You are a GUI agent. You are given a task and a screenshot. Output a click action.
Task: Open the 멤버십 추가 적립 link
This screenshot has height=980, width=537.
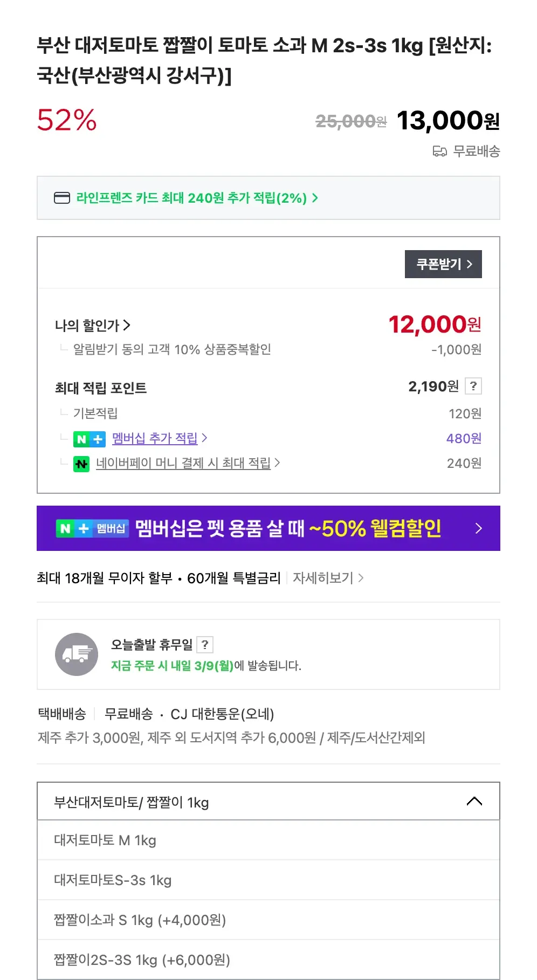pyautogui.click(x=155, y=439)
